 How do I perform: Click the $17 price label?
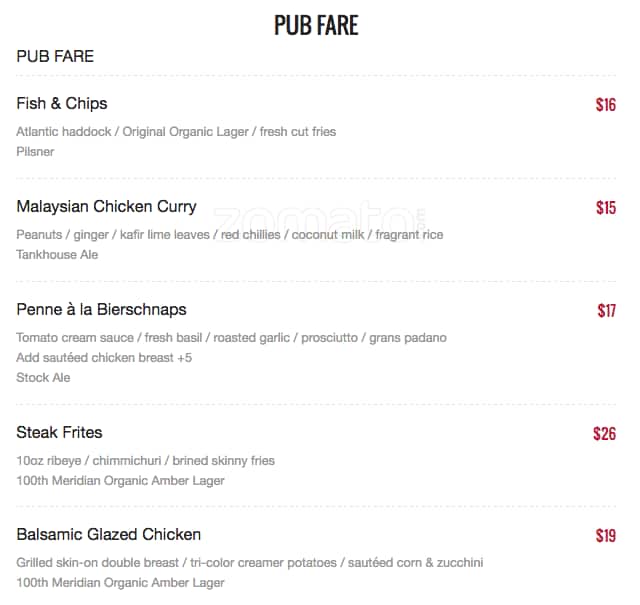606,311
